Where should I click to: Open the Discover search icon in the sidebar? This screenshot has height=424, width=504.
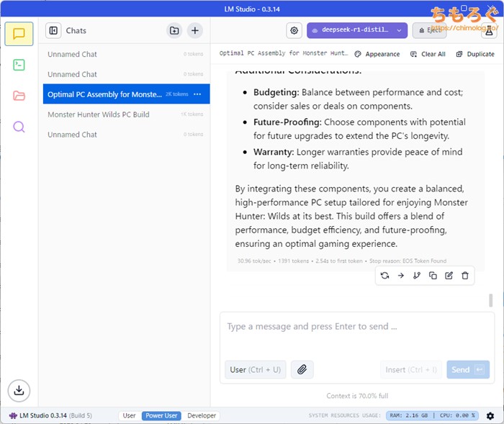tap(19, 127)
